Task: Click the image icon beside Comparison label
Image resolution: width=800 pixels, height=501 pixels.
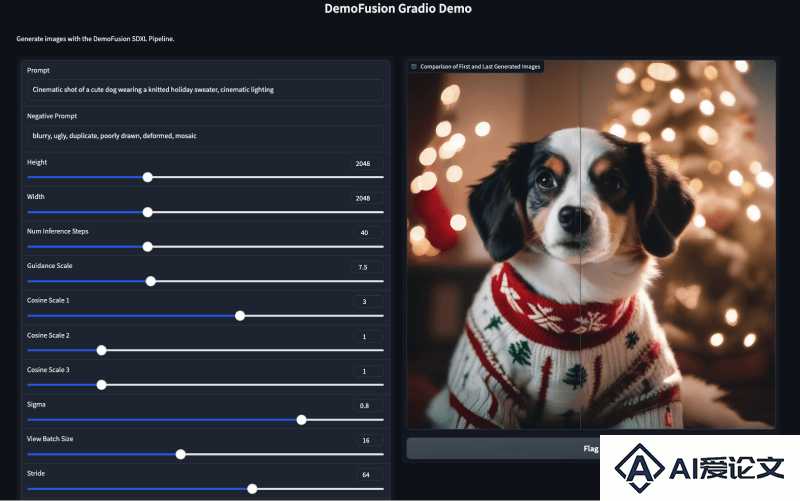Action: [x=414, y=67]
